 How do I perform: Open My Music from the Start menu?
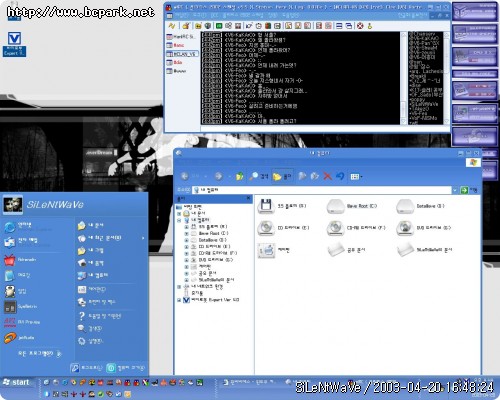(x=91, y=263)
